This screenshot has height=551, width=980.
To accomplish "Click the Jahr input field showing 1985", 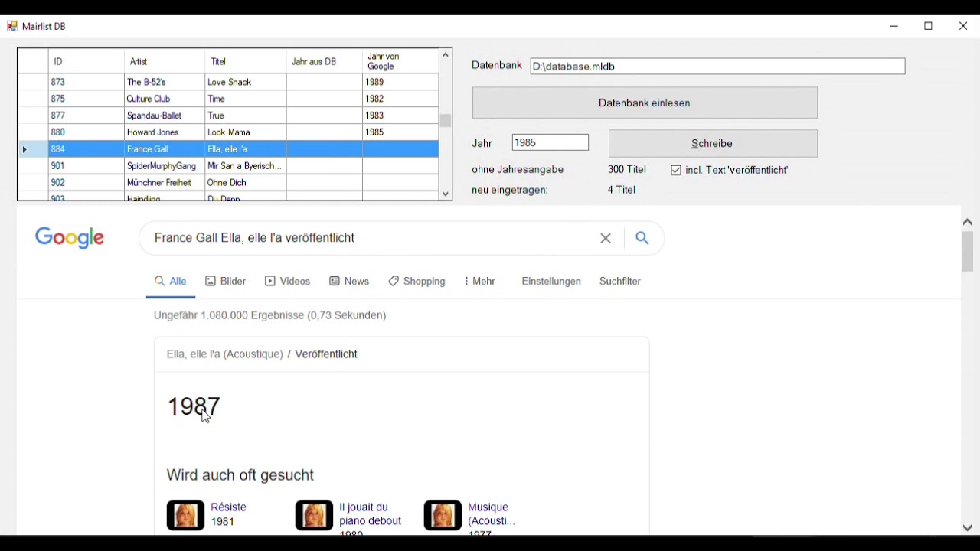I will (550, 142).
